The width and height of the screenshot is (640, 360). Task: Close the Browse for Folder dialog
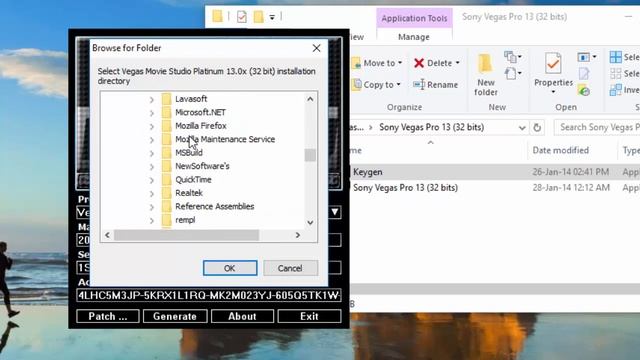point(316,48)
